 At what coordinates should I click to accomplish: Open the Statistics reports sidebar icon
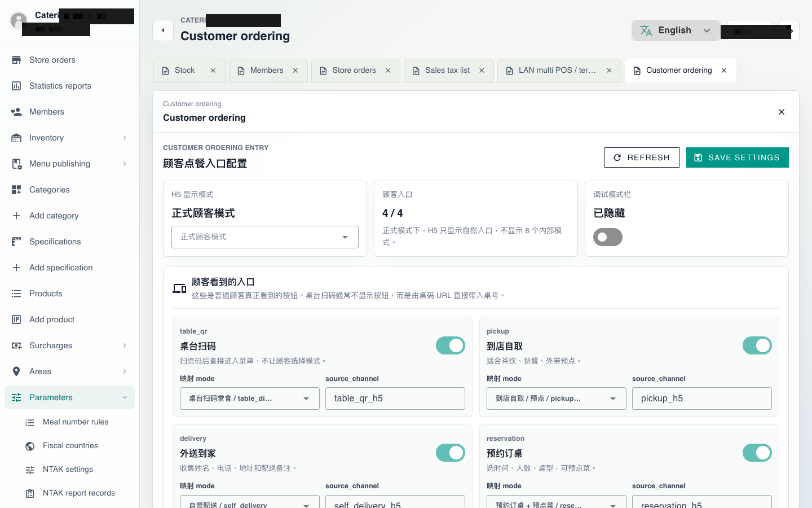[16, 86]
